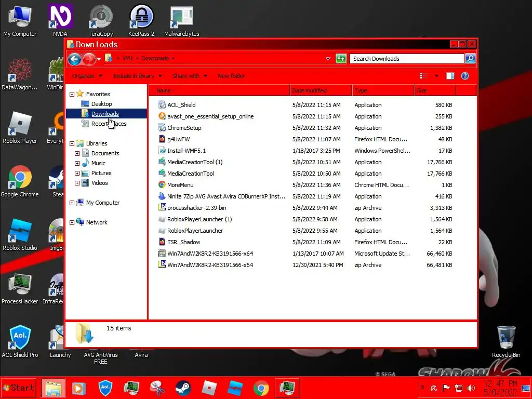The height and width of the screenshot is (399, 532).
Task: Open Roblox Player desktop shortcut
Action: (20, 128)
